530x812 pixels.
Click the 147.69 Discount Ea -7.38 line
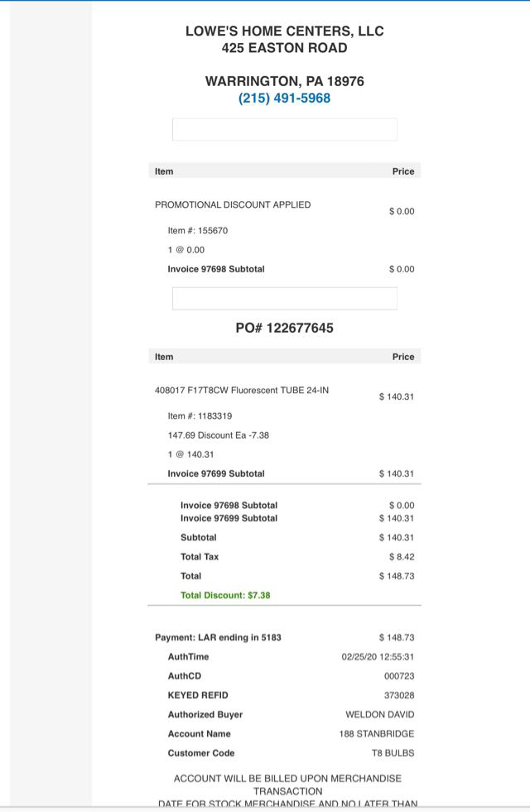coord(218,435)
